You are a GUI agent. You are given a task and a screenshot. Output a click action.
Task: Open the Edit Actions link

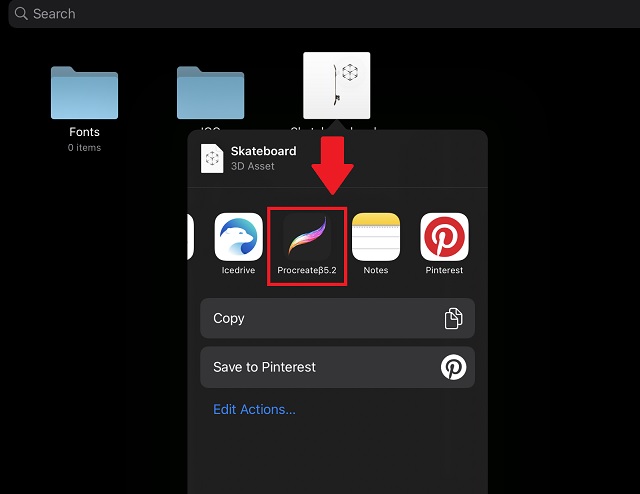(254, 409)
